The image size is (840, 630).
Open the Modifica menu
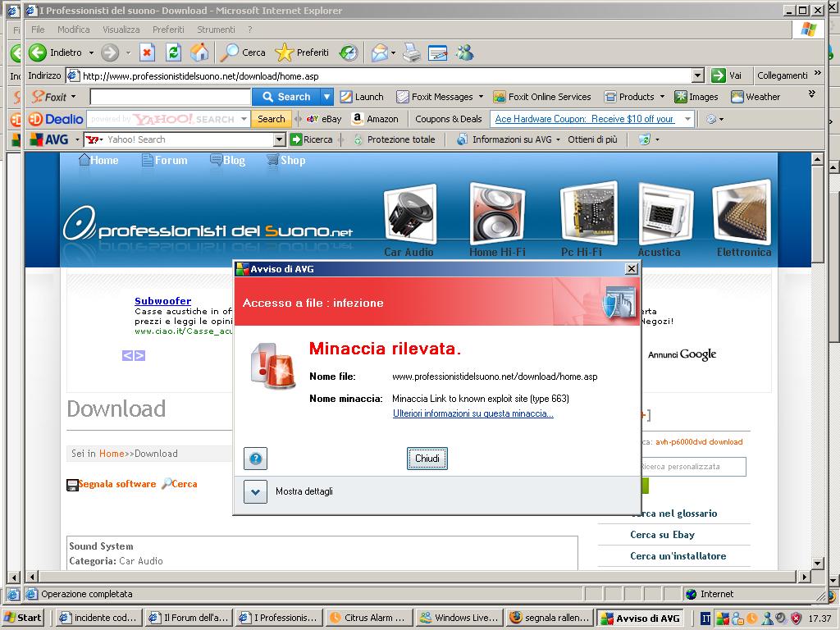pyautogui.click(x=73, y=30)
